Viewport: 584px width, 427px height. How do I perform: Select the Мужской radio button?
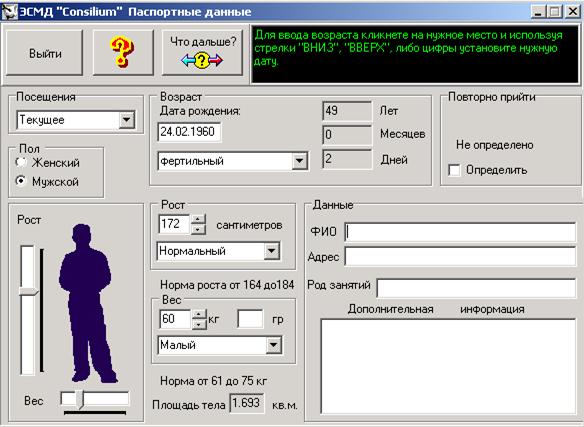(x=21, y=181)
